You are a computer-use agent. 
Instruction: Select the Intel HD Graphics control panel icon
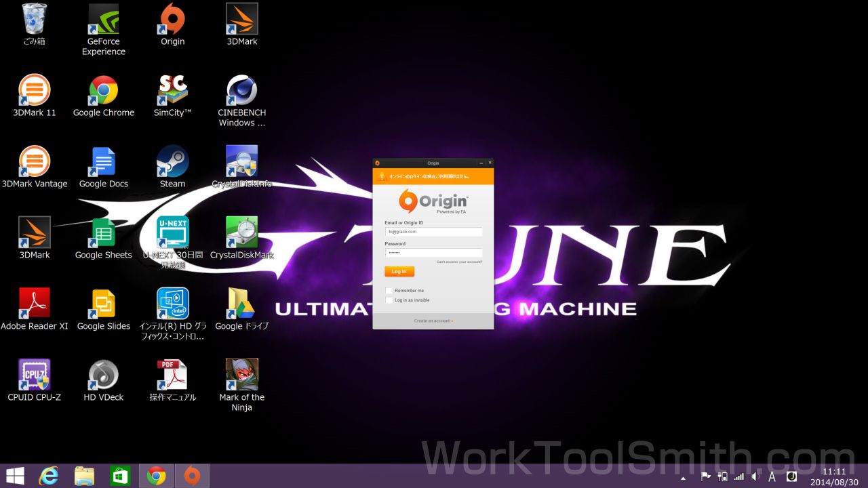[x=173, y=314]
